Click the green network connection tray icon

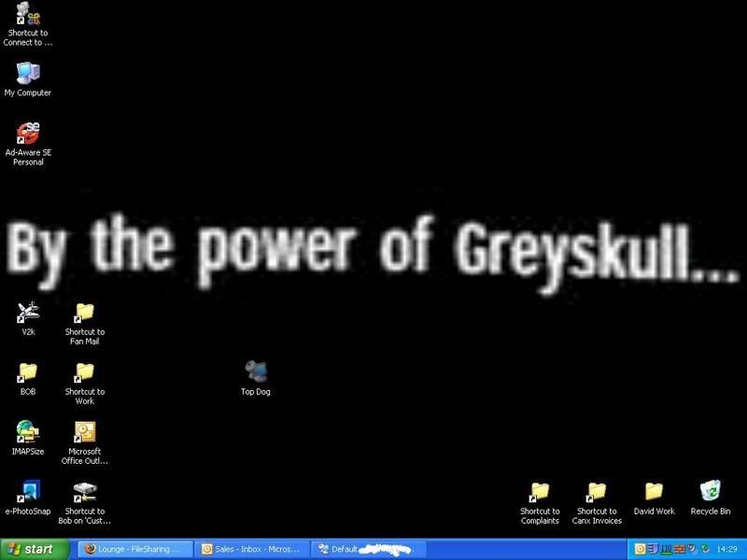point(705,550)
